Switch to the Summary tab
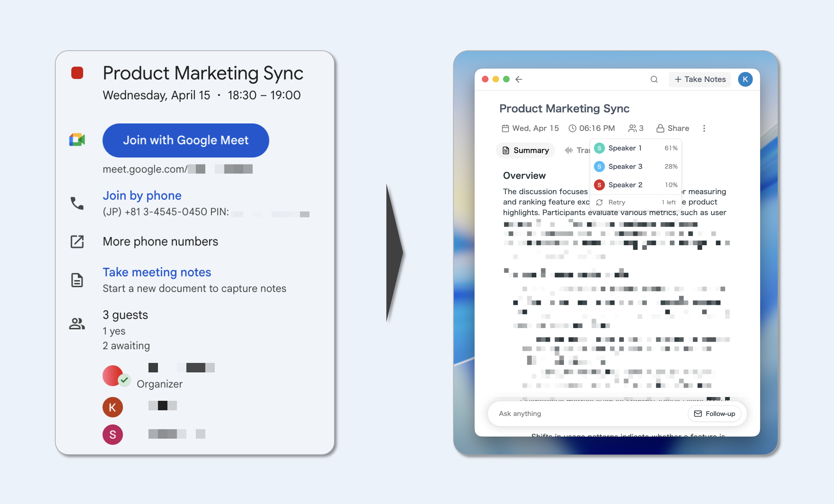834x504 pixels. click(525, 150)
